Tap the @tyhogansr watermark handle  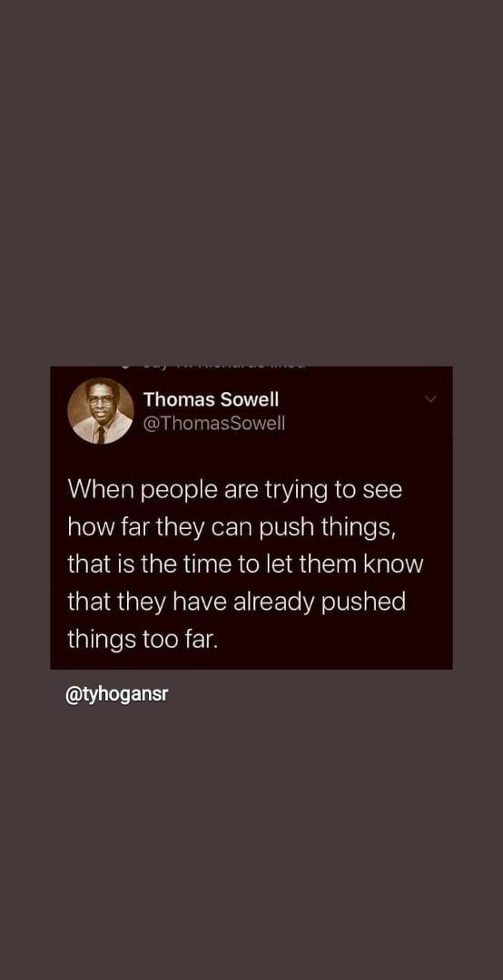(117, 695)
